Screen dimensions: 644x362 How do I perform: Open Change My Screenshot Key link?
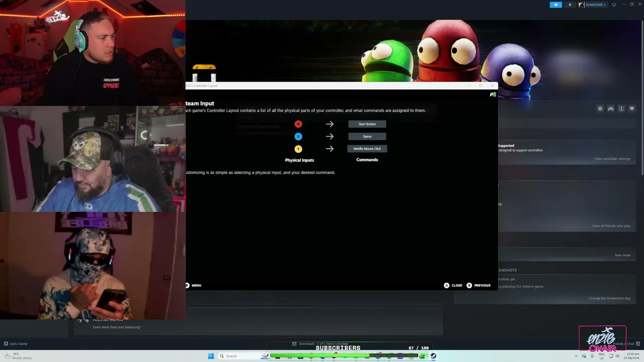pos(609,299)
